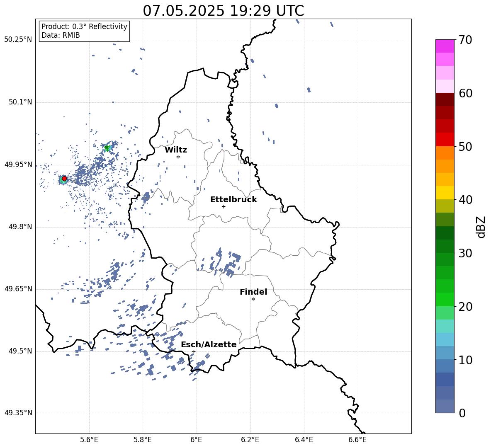The image size is (491, 448).
Task: Click the cross marker below Esch/Alzette
Action: coord(194,351)
